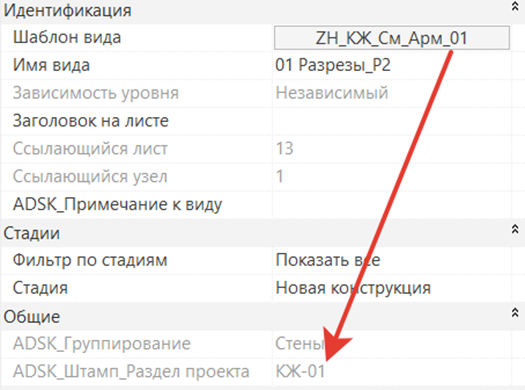
Task: Select the Шаблон вида parameter label
Action: click(67, 37)
